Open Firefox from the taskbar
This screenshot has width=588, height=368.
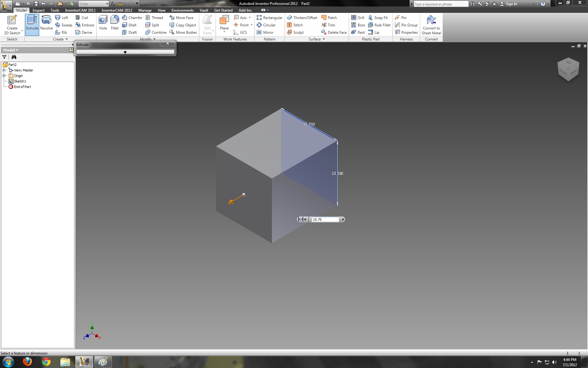click(x=27, y=362)
